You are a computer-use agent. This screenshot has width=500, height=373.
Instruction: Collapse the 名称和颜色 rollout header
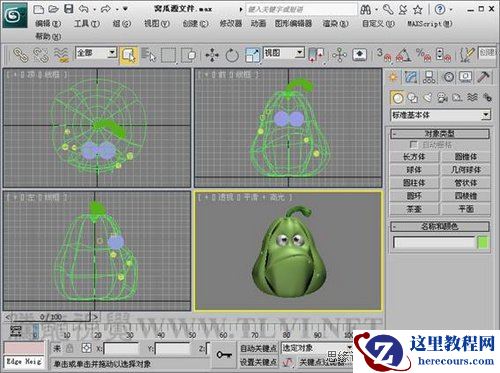[x=440, y=227]
